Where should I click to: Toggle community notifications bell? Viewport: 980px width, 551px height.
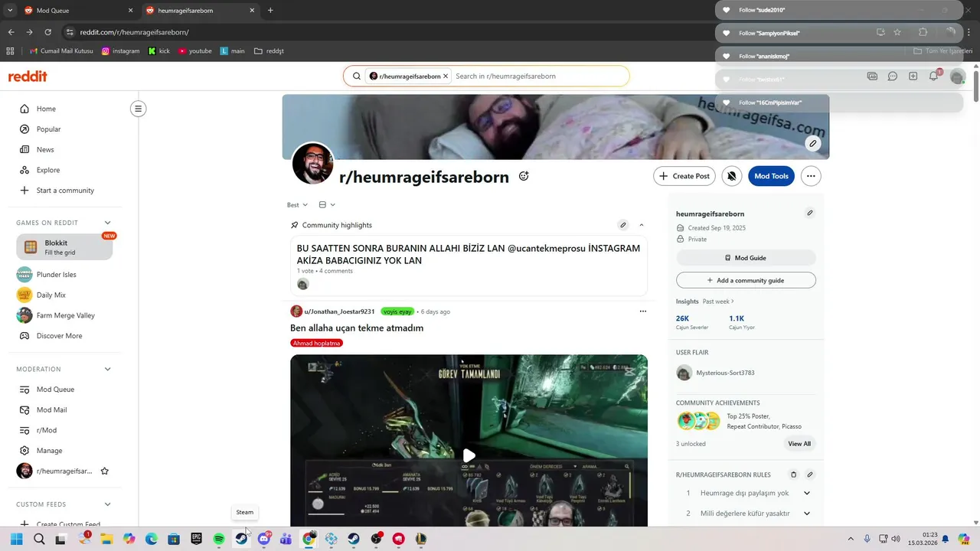732,176
